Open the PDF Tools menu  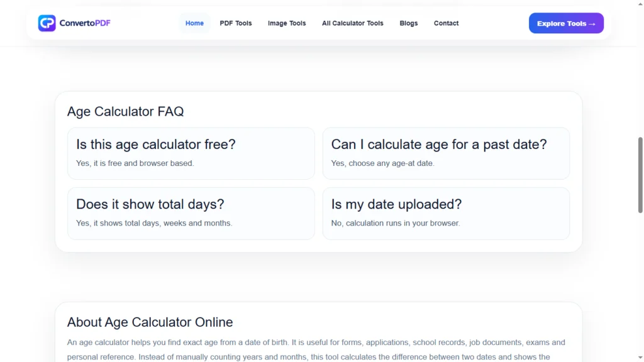pyautogui.click(x=236, y=23)
